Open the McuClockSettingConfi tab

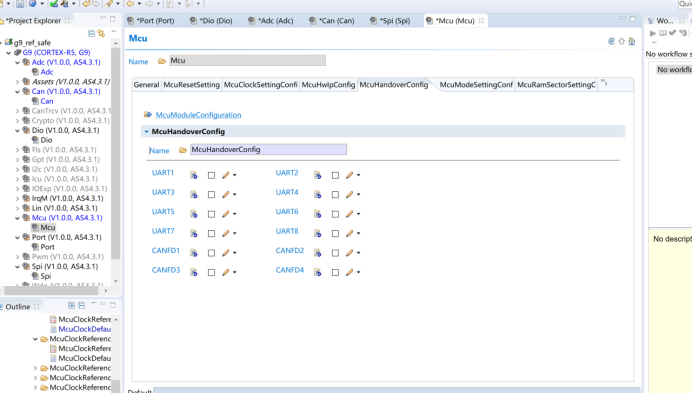coord(260,84)
